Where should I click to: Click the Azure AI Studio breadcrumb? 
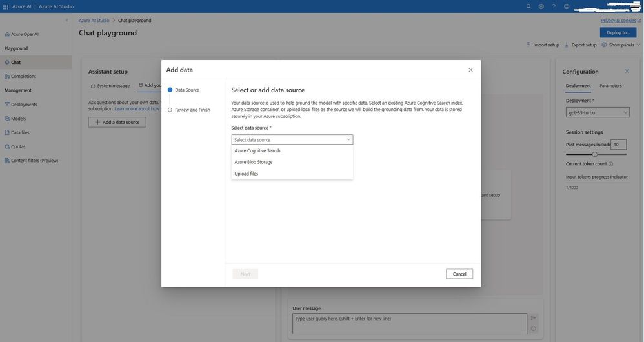coord(94,21)
